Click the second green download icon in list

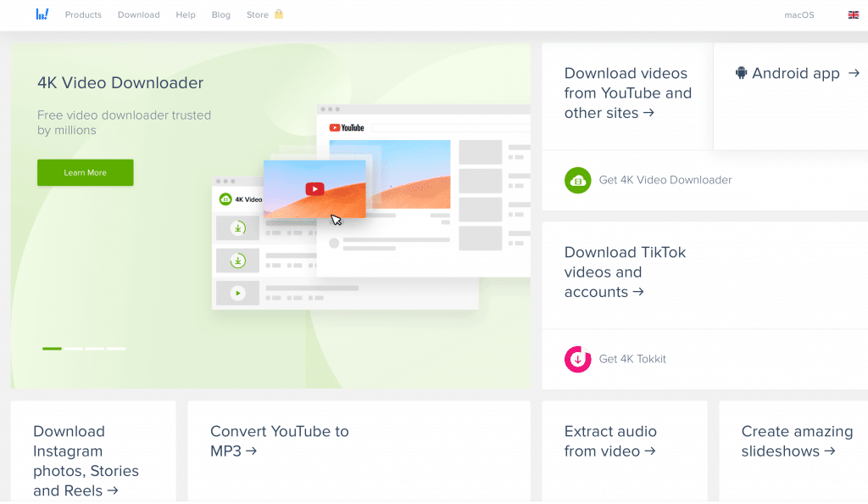click(238, 260)
